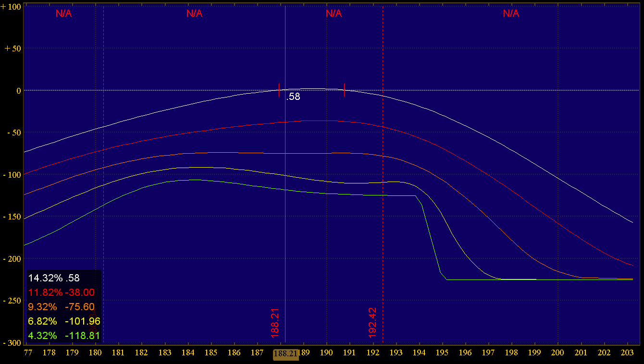Viewport: 644px width, 364px height.
Task: Click the 180 price label on the x-axis
Action: click(95, 353)
